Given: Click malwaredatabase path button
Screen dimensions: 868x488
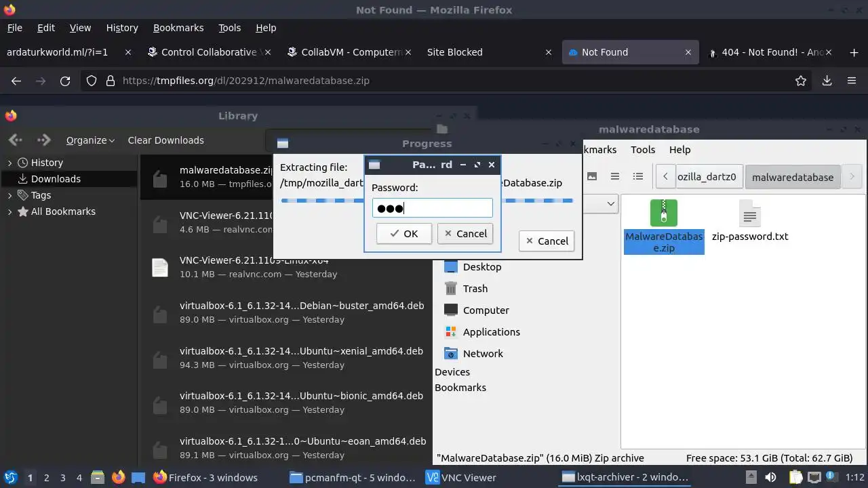Looking at the screenshot, I should click(x=793, y=177).
